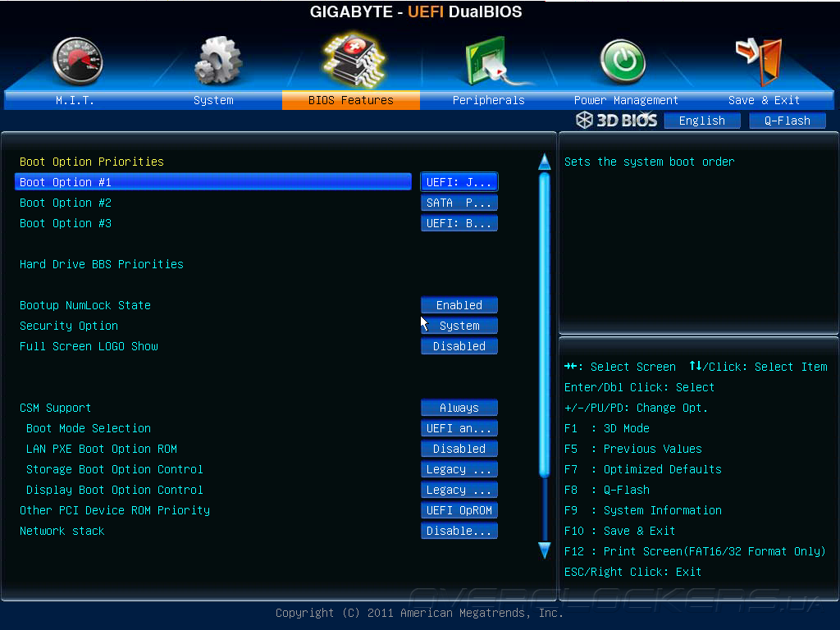840x630 pixels.
Task: Open the Boot Option #3 UEFI value
Action: [459, 223]
